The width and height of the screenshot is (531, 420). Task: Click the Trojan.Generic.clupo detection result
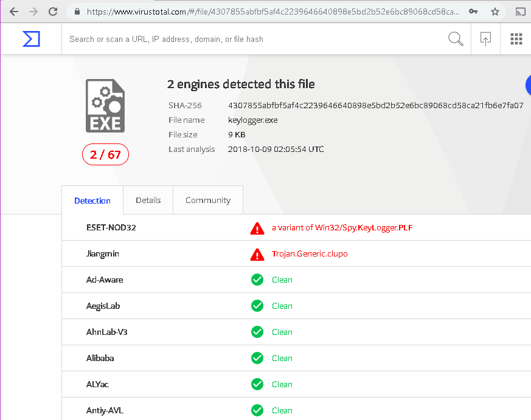point(310,253)
